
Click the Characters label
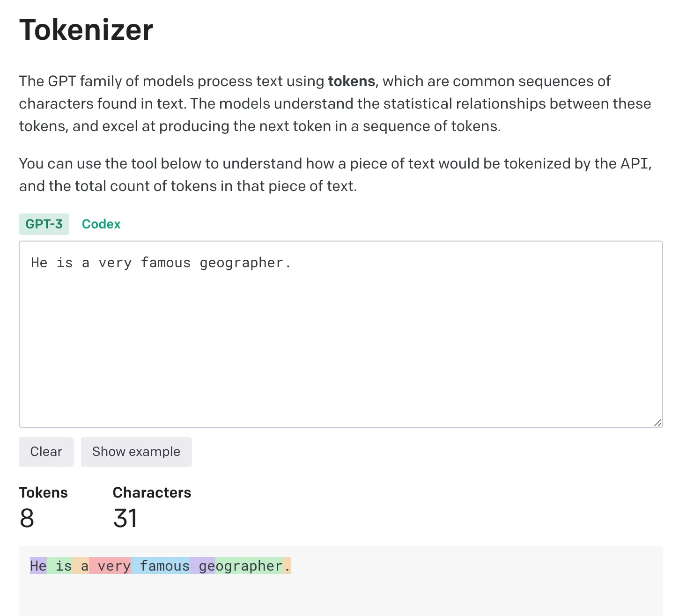coord(152,492)
